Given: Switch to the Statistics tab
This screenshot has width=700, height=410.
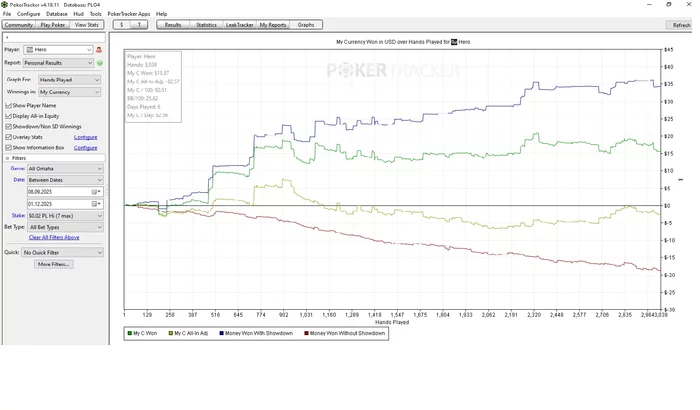Looking at the screenshot, I should pyautogui.click(x=206, y=25).
